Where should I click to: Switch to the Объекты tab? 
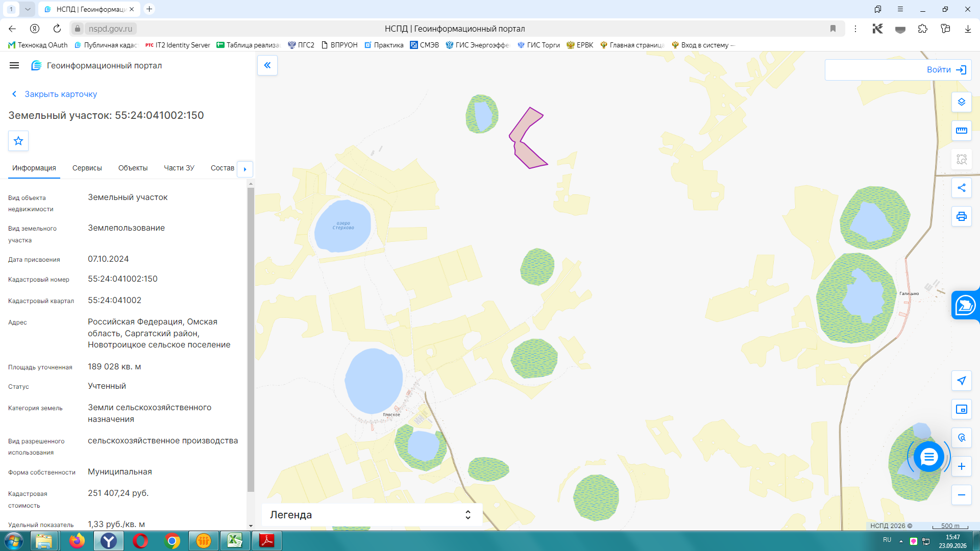pyautogui.click(x=133, y=168)
